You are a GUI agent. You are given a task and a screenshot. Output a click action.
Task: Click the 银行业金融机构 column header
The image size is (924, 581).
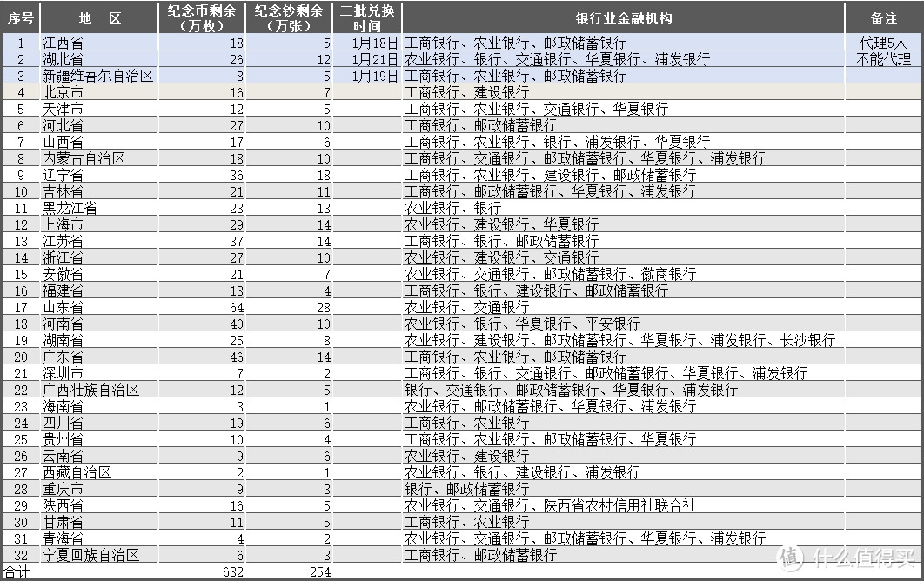624,18
